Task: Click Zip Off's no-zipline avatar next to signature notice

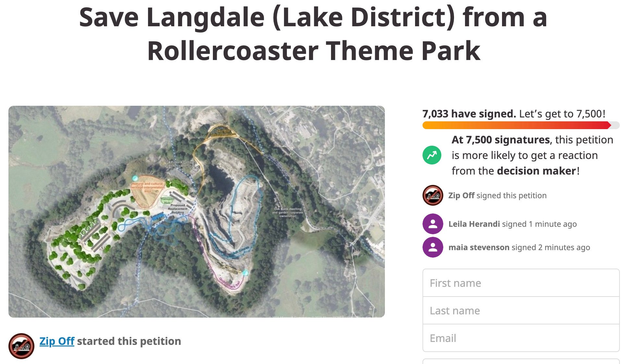Action: pyautogui.click(x=433, y=195)
